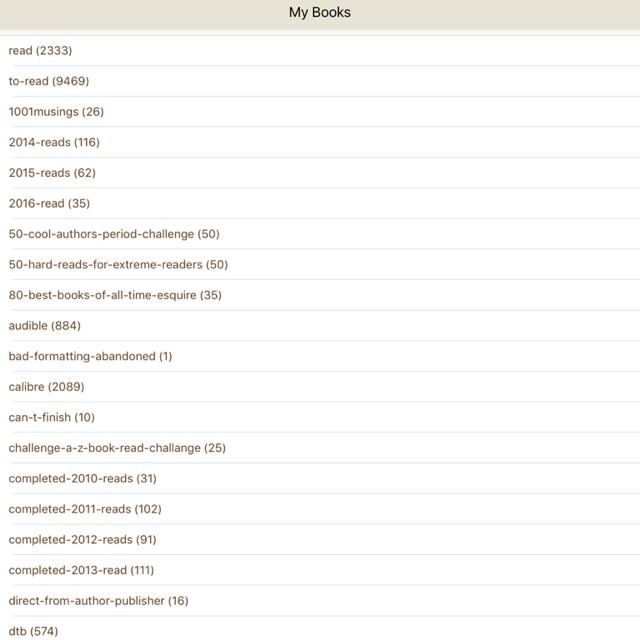Select the 1001musings shelf
The image size is (640, 640).
click(56, 111)
